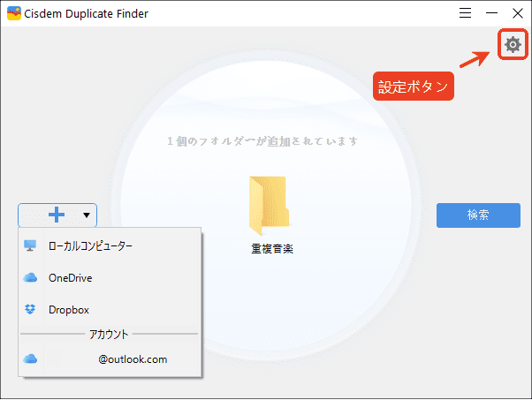Choose the Dropbox option
This screenshot has height=400, width=532.
68,310
